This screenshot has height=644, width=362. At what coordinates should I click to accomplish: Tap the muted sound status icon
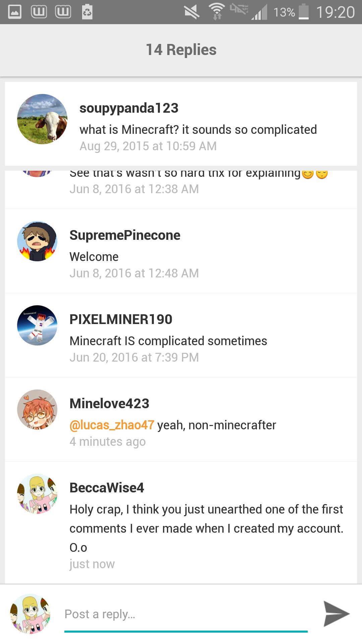(192, 12)
